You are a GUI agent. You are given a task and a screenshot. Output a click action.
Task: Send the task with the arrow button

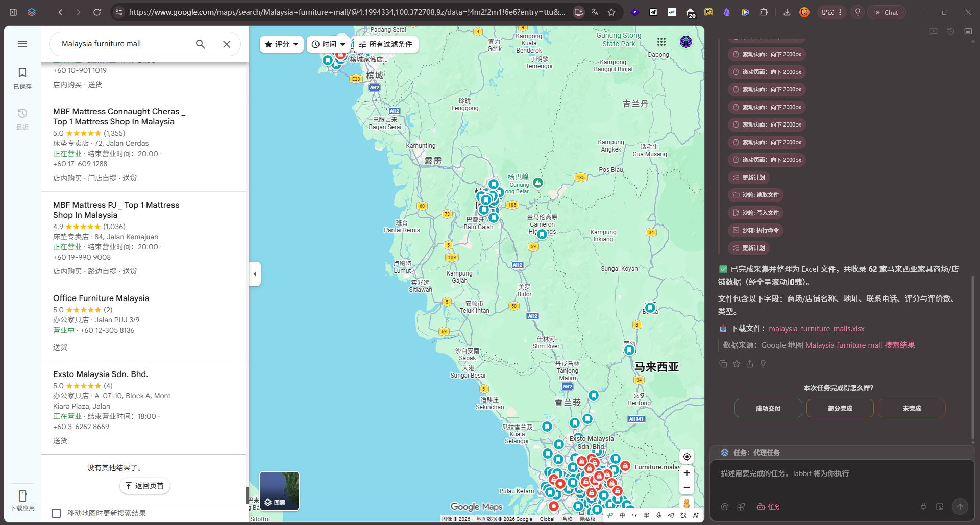(x=960, y=507)
